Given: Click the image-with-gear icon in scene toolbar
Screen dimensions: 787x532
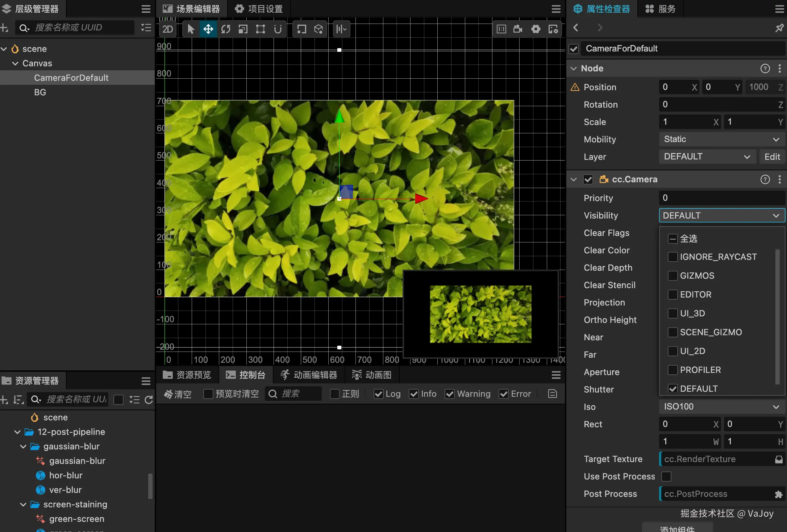Looking at the screenshot, I should 553,29.
